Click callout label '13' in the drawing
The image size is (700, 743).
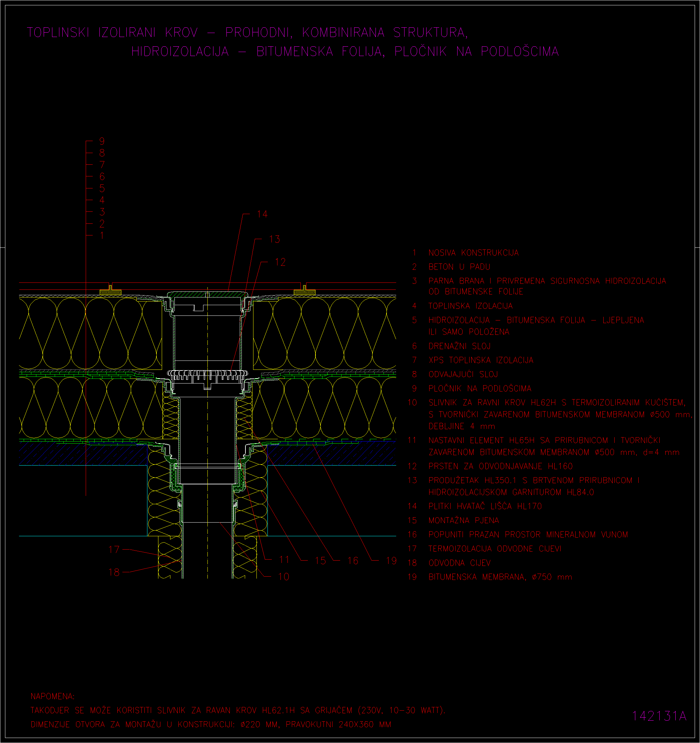tap(274, 239)
